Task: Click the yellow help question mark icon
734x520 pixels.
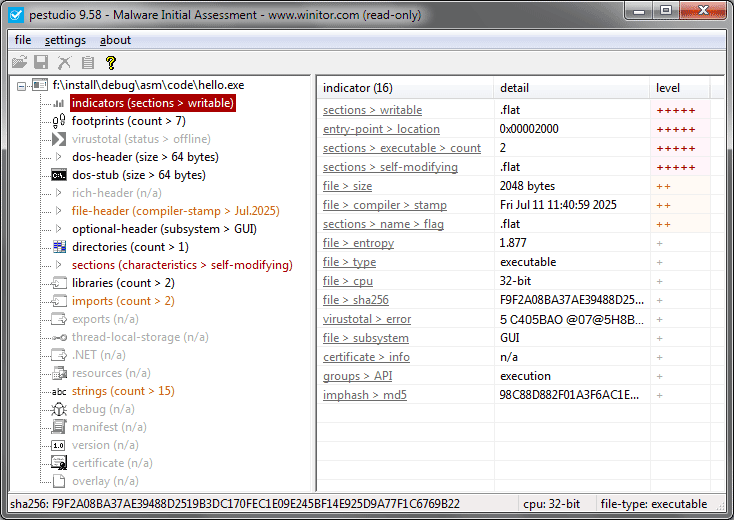Action: [110, 62]
